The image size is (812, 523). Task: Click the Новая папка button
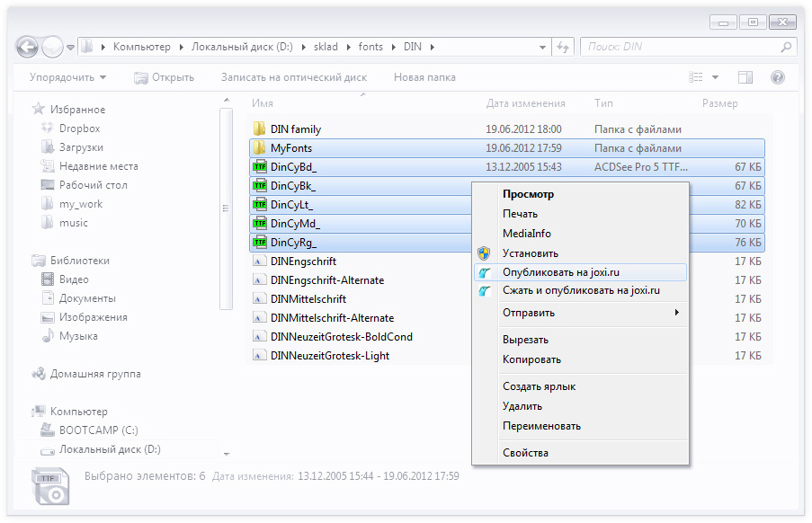tap(424, 78)
